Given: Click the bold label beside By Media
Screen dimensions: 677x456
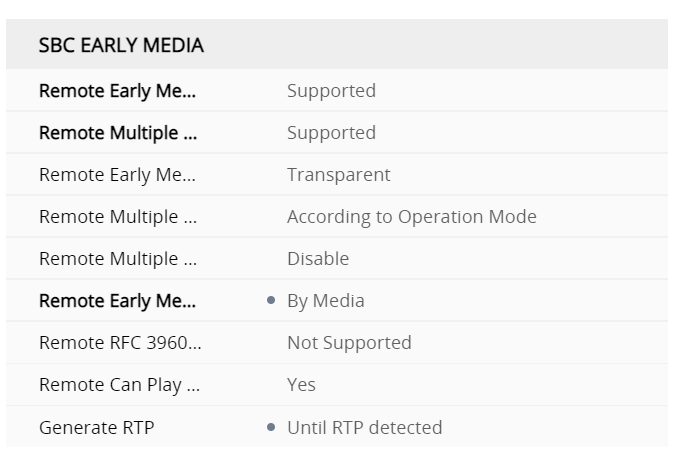Looking at the screenshot, I should pos(117,301).
